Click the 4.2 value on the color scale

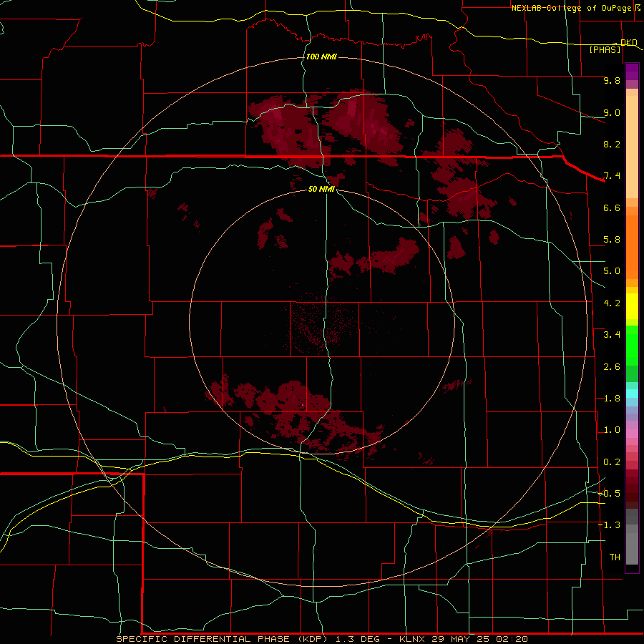[612, 303]
